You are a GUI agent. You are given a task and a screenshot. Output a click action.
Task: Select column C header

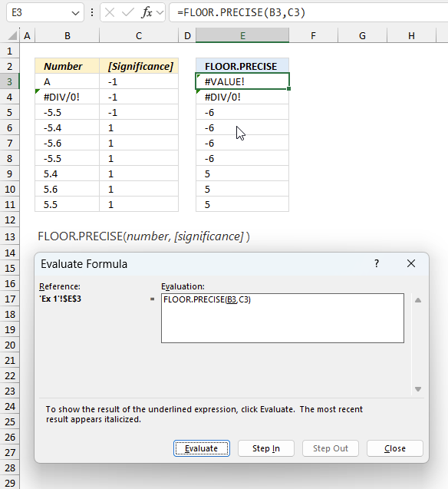coord(139,35)
